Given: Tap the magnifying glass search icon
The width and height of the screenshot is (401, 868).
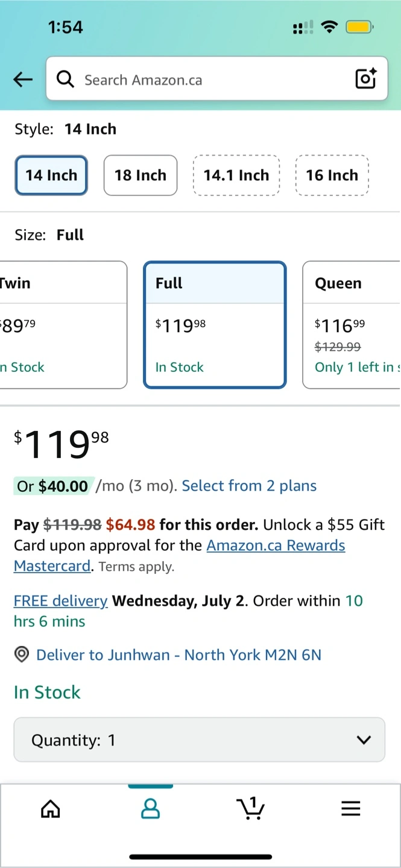Looking at the screenshot, I should (65, 78).
